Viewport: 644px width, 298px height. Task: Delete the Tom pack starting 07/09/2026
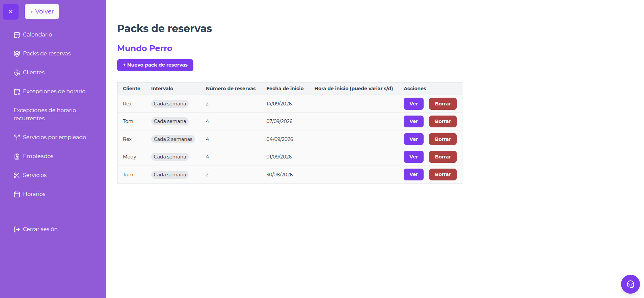pyautogui.click(x=442, y=121)
